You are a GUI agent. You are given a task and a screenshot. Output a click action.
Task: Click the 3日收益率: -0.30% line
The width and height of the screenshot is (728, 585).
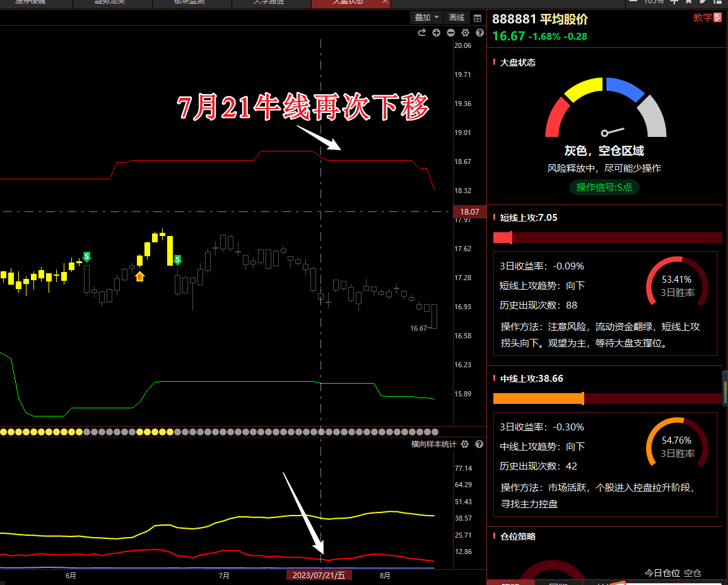542,427
